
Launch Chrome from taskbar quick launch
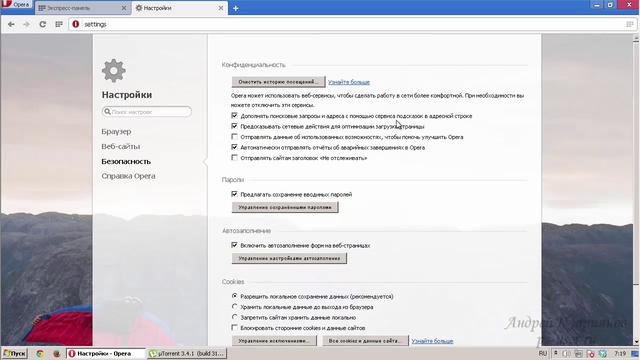40,354
